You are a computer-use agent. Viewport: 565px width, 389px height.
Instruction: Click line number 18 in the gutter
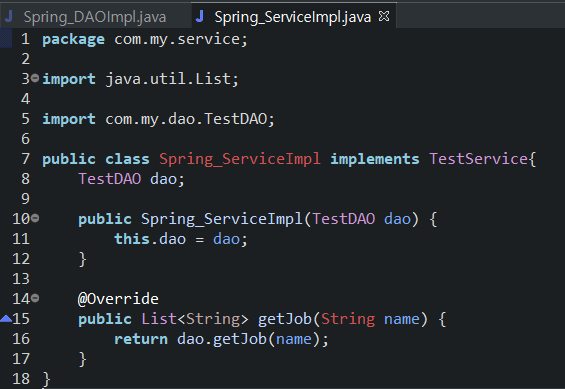click(x=21, y=379)
